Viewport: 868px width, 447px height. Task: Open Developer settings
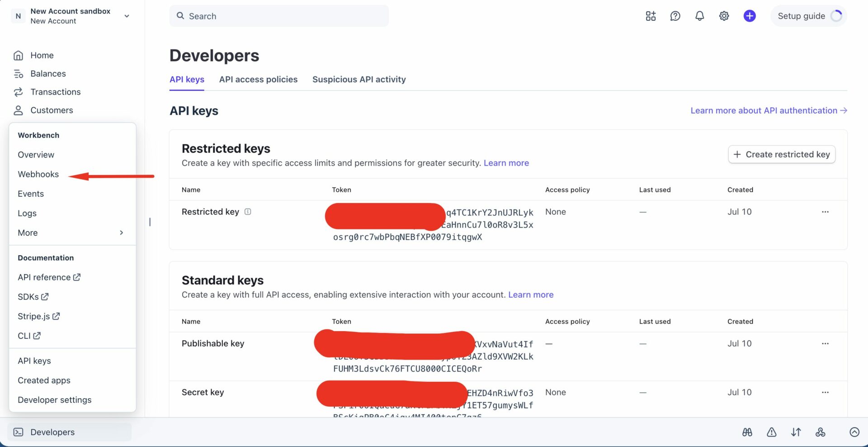[54, 400]
